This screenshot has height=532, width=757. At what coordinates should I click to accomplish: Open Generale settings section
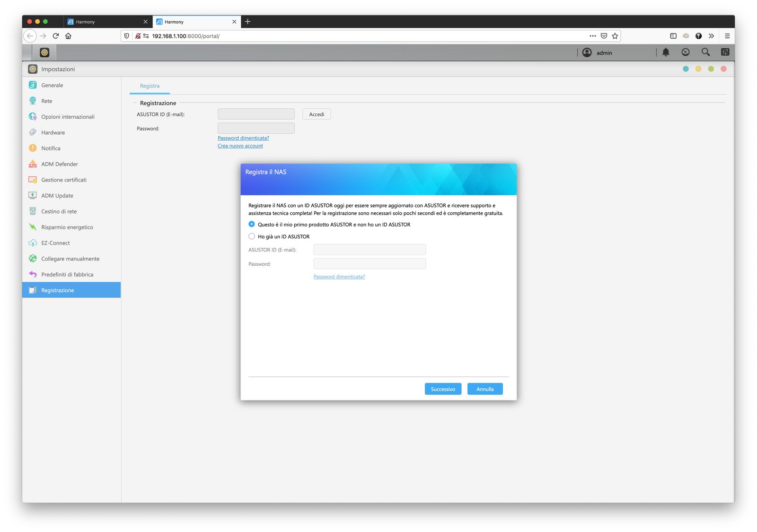tap(71, 85)
